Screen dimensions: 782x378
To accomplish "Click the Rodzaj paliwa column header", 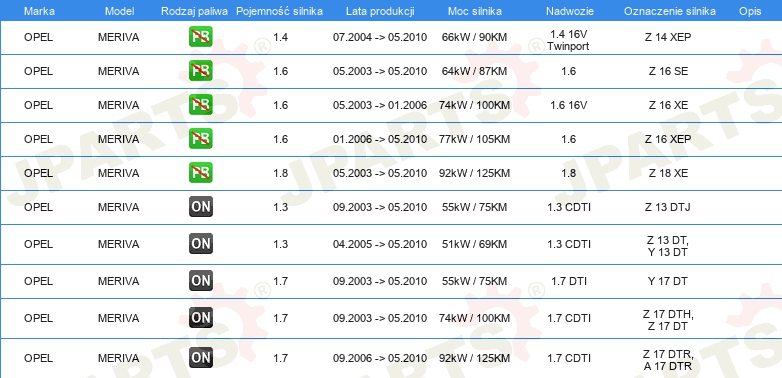I will pos(195,11).
